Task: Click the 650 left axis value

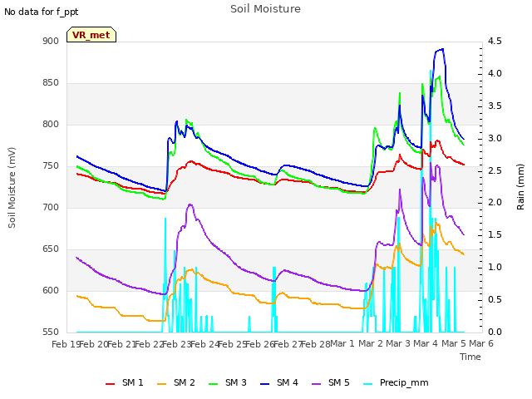Action: (x=51, y=249)
